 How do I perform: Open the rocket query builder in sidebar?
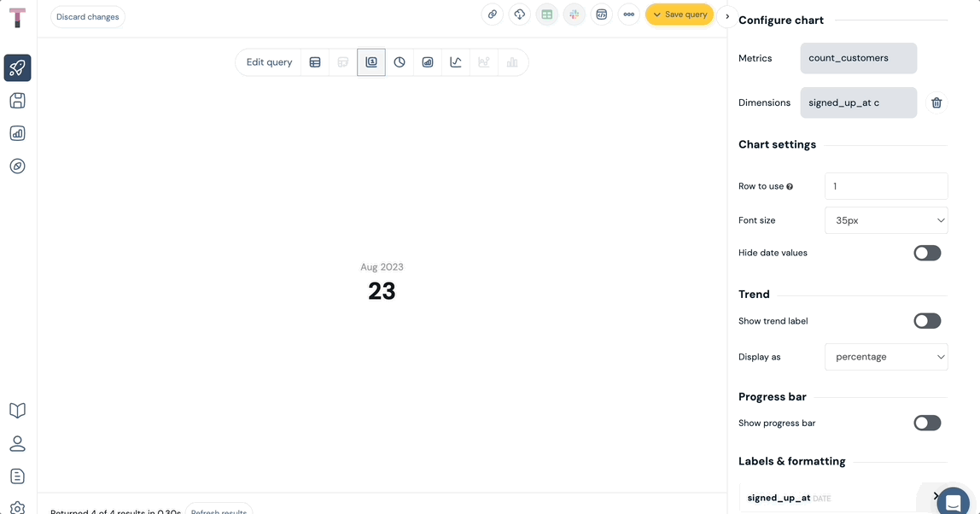point(17,67)
